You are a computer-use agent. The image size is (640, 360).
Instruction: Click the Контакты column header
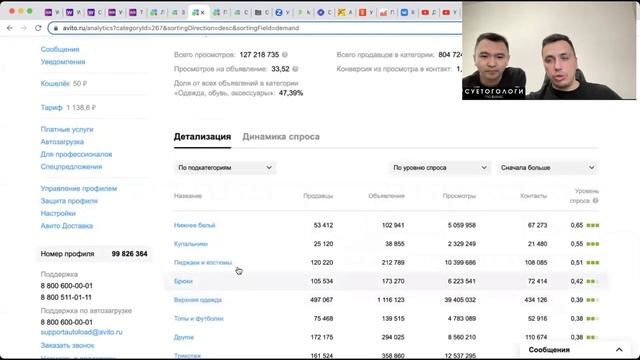(533, 196)
